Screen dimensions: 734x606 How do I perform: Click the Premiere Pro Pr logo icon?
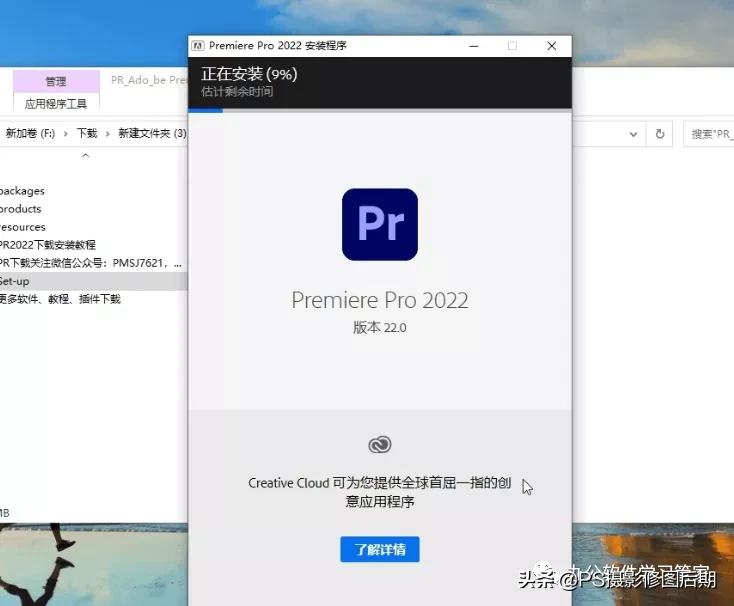click(380, 224)
